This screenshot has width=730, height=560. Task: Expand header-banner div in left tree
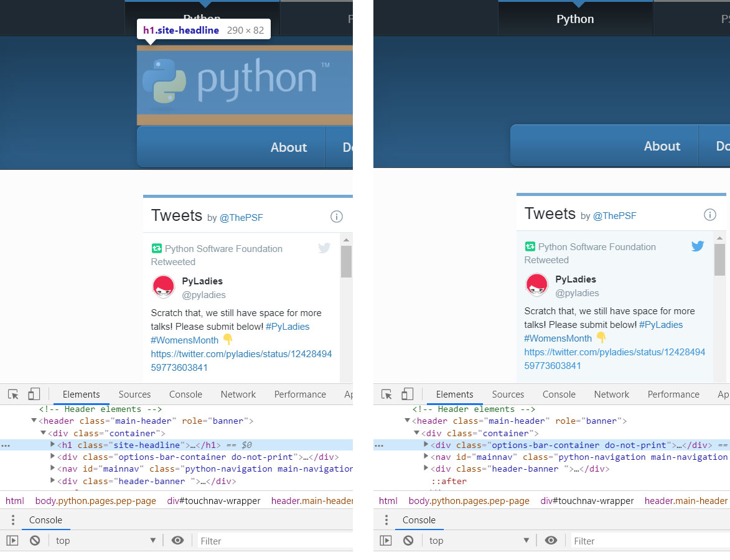point(53,480)
